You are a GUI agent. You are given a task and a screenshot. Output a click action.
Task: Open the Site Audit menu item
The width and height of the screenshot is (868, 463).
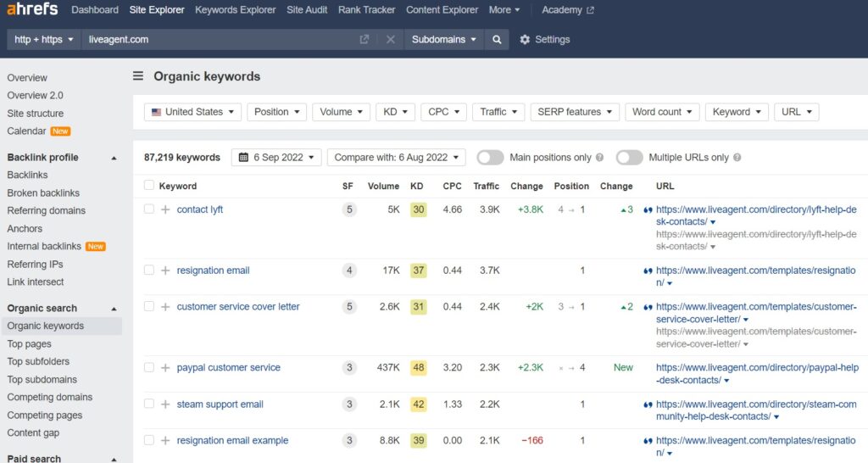(x=306, y=10)
